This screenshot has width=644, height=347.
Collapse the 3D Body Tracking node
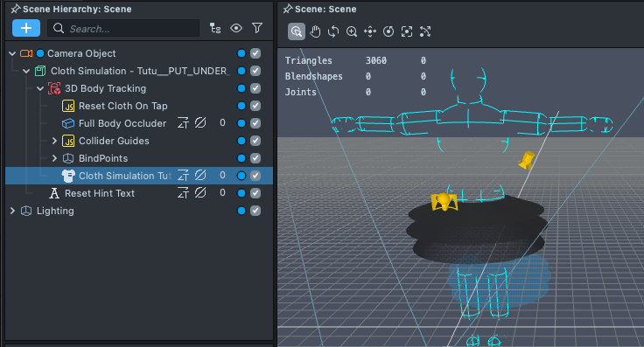pyautogui.click(x=40, y=88)
